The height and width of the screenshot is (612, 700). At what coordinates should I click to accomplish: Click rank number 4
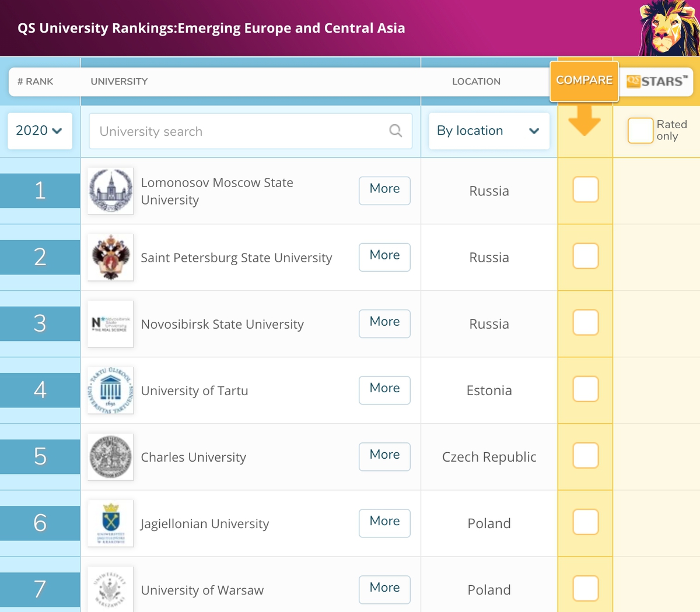click(x=40, y=390)
